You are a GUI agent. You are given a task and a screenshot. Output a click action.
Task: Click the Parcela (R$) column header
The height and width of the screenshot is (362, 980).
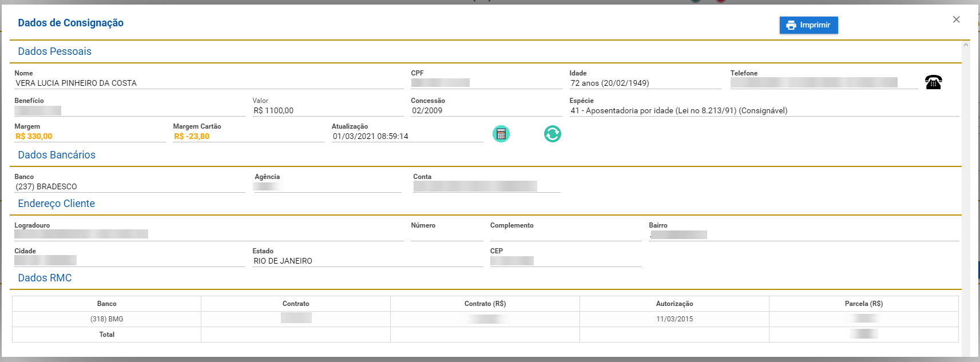click(864, 304)
